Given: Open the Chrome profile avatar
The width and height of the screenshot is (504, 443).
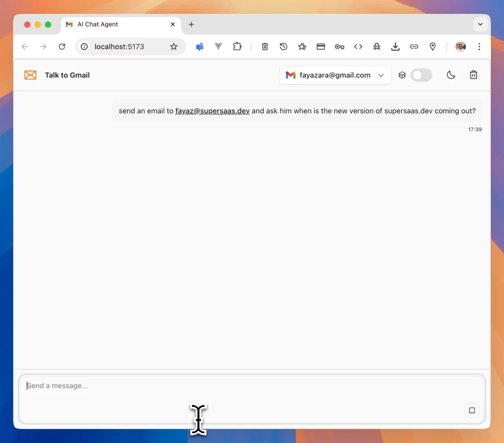Looking at the screenshot, I should tap(460, 47).
